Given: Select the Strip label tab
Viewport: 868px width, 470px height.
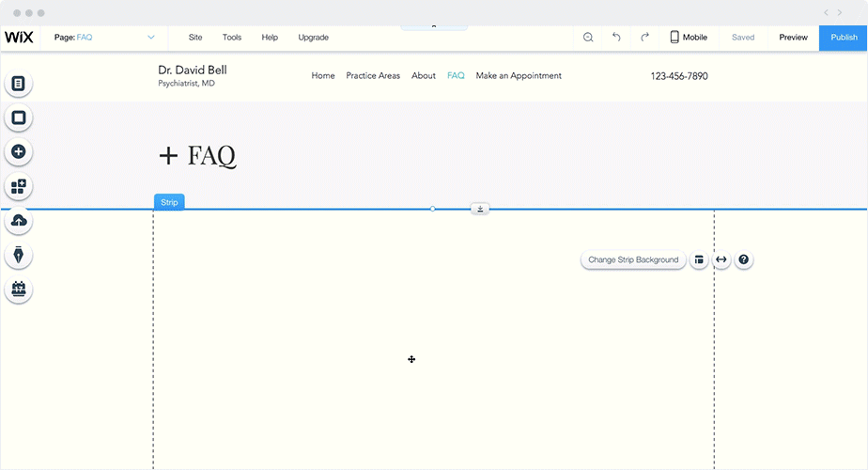Looking at the screenshot, I should (x=169, y=202).
